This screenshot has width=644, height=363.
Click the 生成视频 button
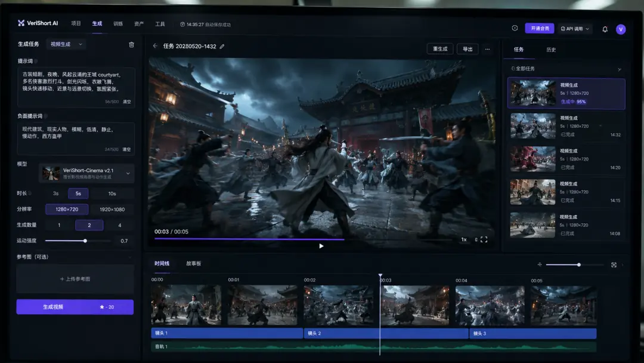[x=75, y=307]
